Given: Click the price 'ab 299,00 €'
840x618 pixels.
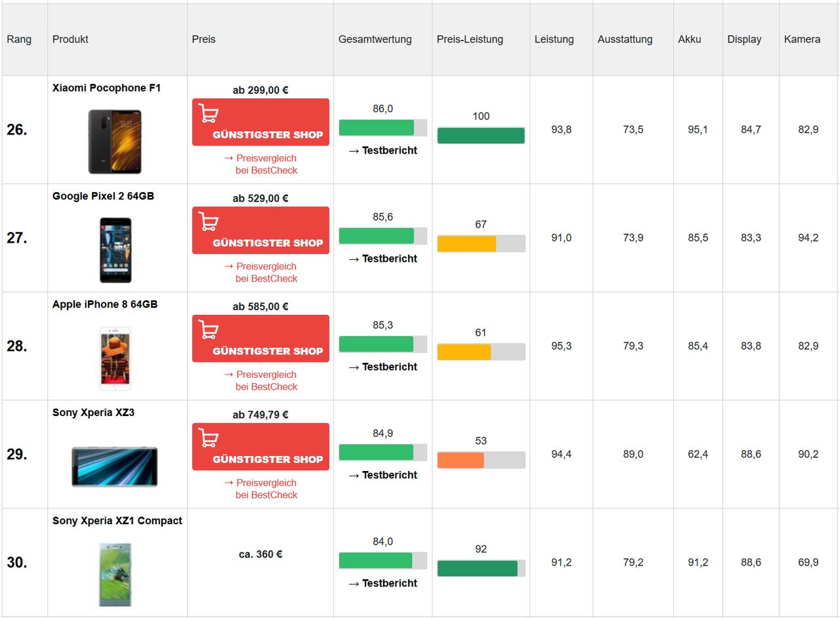Looking at the screenshot, I should click(x=261, y=90).
